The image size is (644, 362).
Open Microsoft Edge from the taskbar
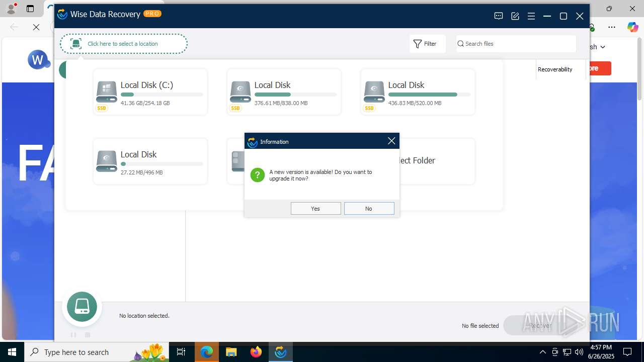(x=207, y=352)
